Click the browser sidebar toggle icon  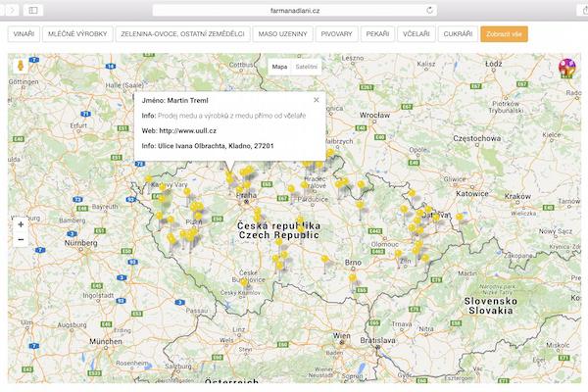(x=33, y=9)
